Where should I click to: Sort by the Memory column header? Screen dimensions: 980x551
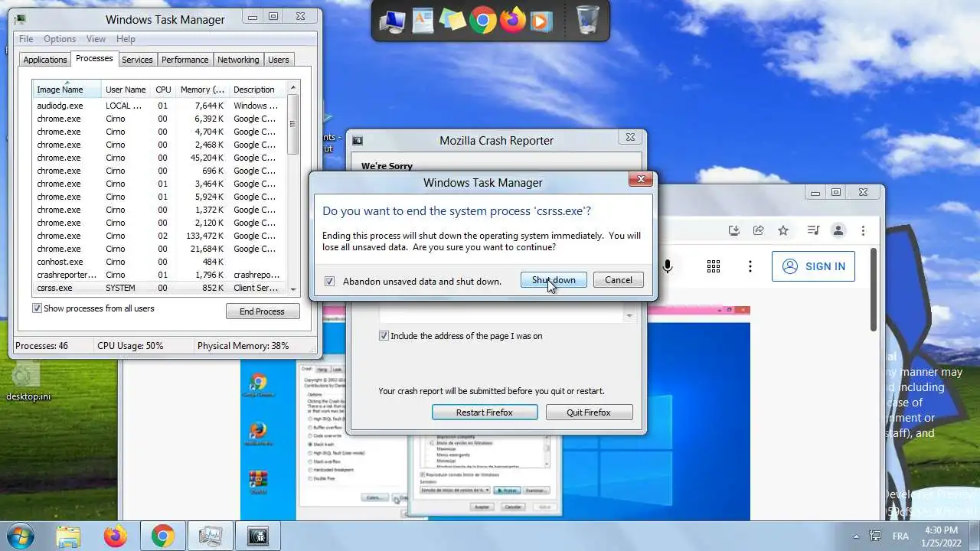202,90
